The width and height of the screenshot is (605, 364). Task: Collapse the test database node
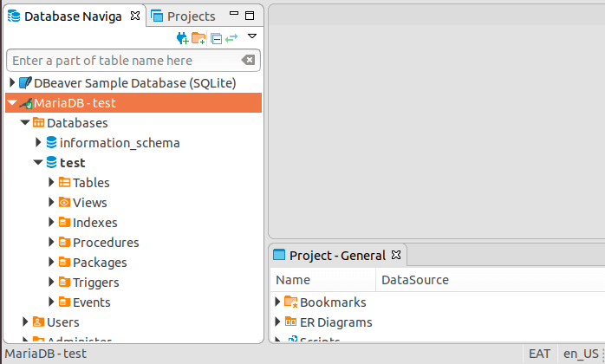pyautogui.click(x=38, y=163)
